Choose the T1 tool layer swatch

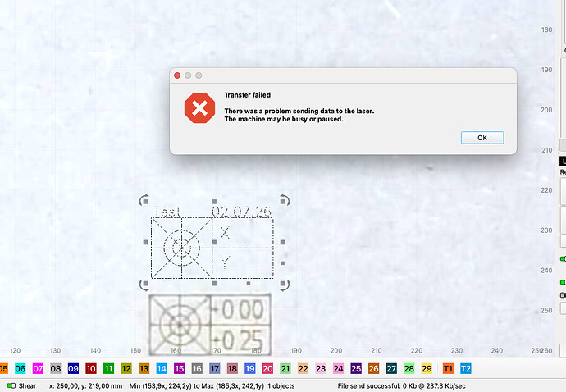(448, 368)
